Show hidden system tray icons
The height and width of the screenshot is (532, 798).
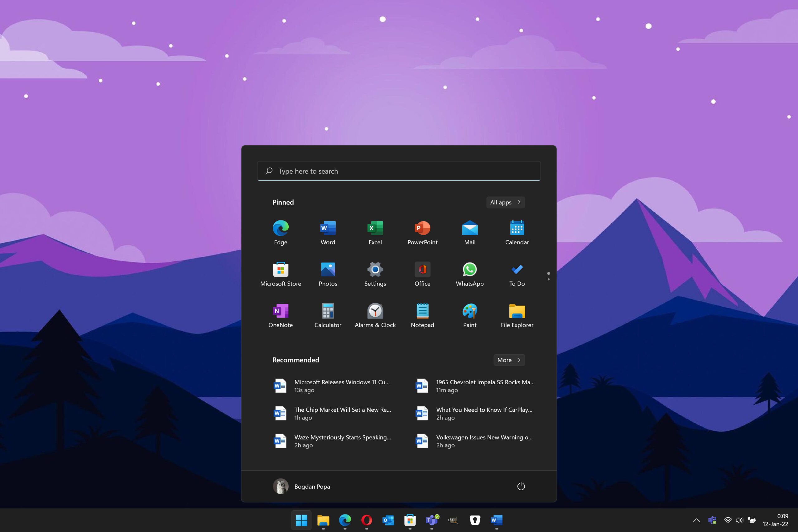(x=696, y=520)
